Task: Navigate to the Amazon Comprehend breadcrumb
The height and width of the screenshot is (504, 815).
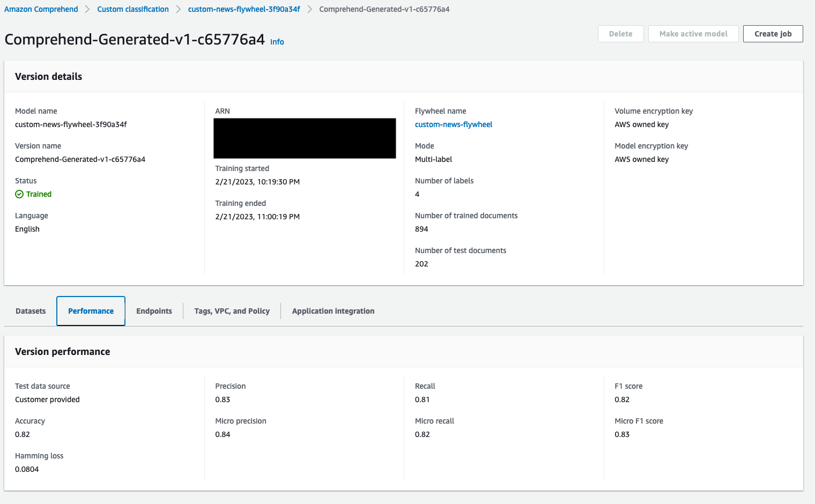Action: (x=41, y=9)
